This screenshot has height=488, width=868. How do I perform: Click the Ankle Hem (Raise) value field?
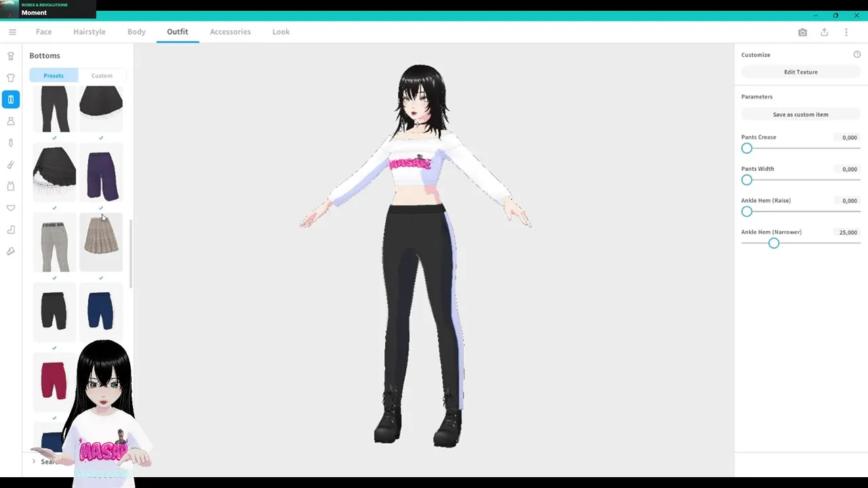[x=848, y=201]
